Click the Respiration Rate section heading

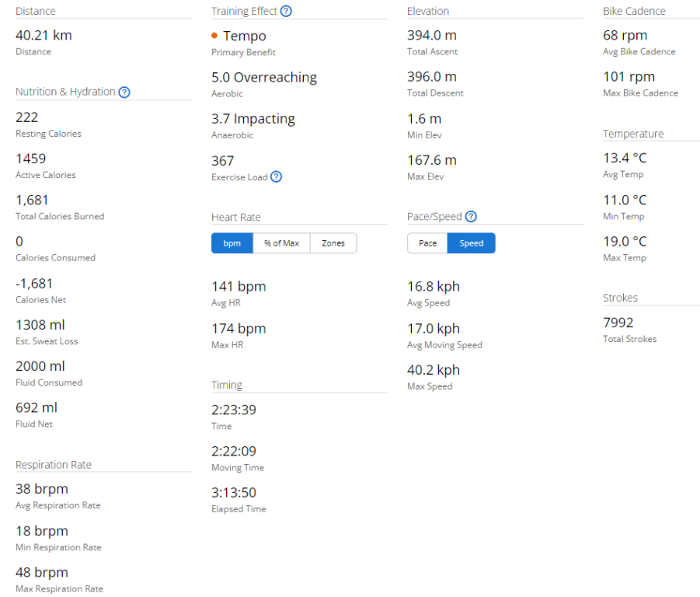(x=54, y=465)
